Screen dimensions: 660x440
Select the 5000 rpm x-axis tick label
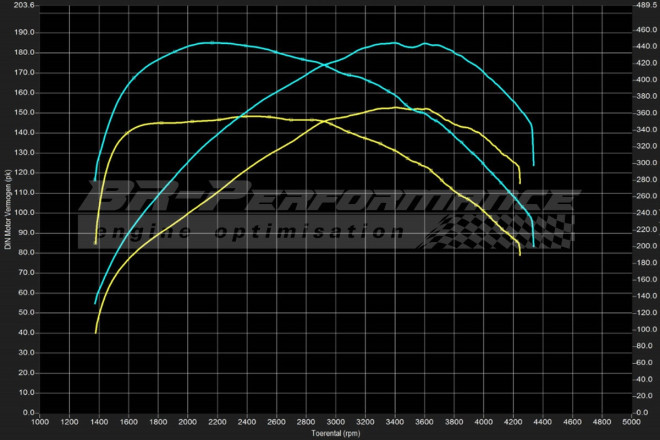pos(631,422)
